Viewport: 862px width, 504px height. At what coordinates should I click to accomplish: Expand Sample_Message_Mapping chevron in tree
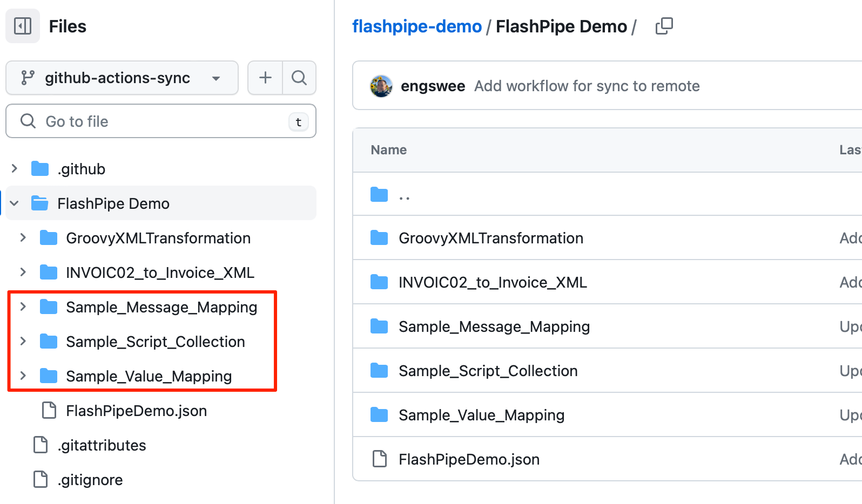pos(23,307)
